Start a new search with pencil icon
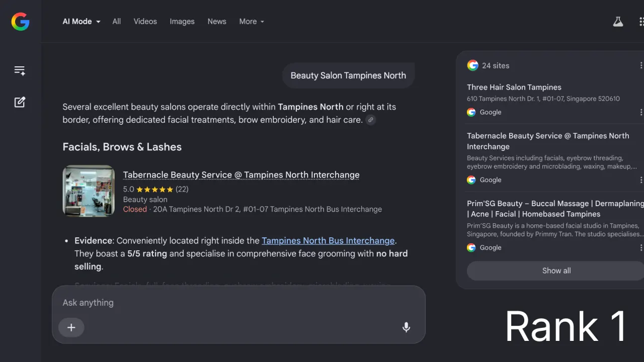This screenshot has width=644, height=362. click(20, 102)
